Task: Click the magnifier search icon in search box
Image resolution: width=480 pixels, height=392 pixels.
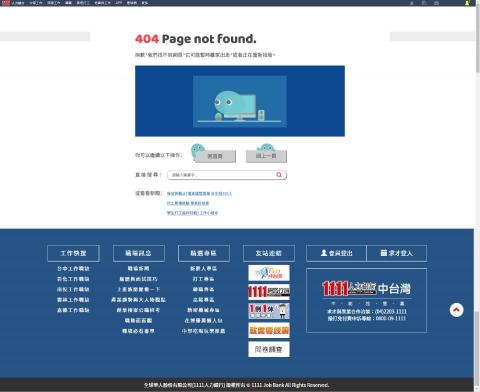Action: (279, 175)
